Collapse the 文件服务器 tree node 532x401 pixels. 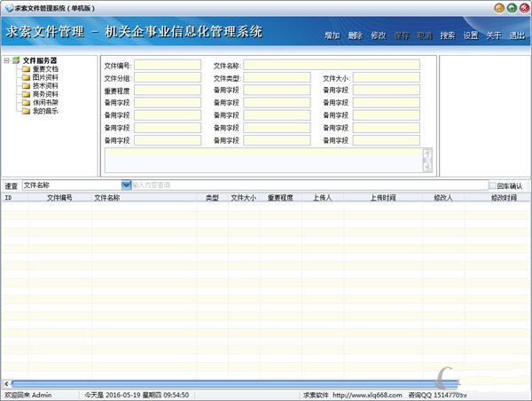point(6,60)
